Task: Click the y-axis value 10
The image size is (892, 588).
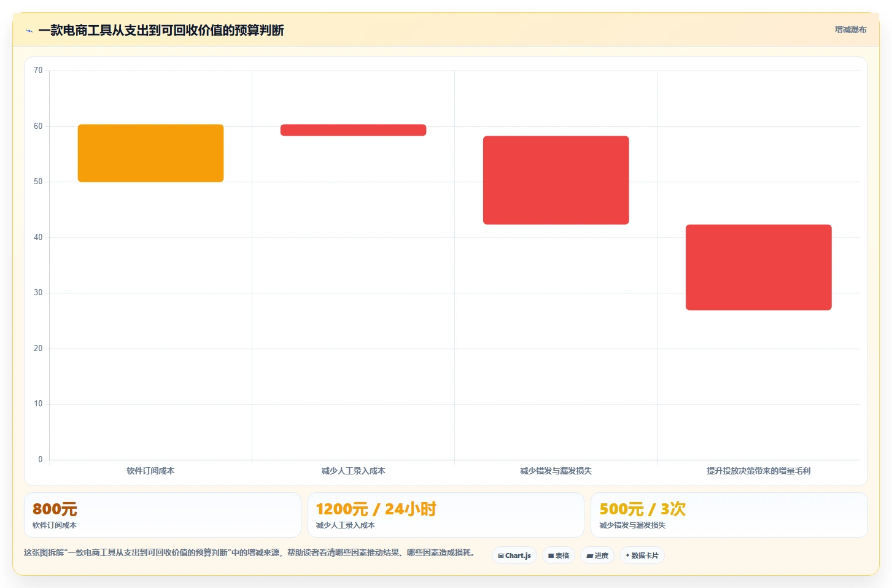Action: (x=38, y=404)
